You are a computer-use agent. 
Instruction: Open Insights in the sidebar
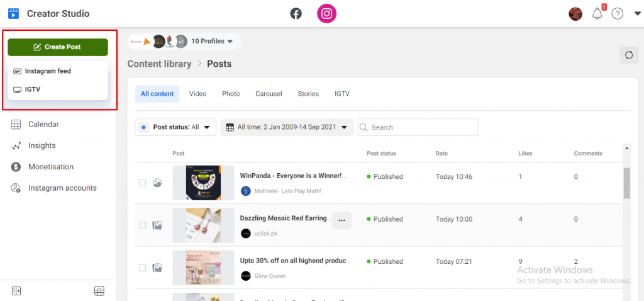(x=42, y=145)
